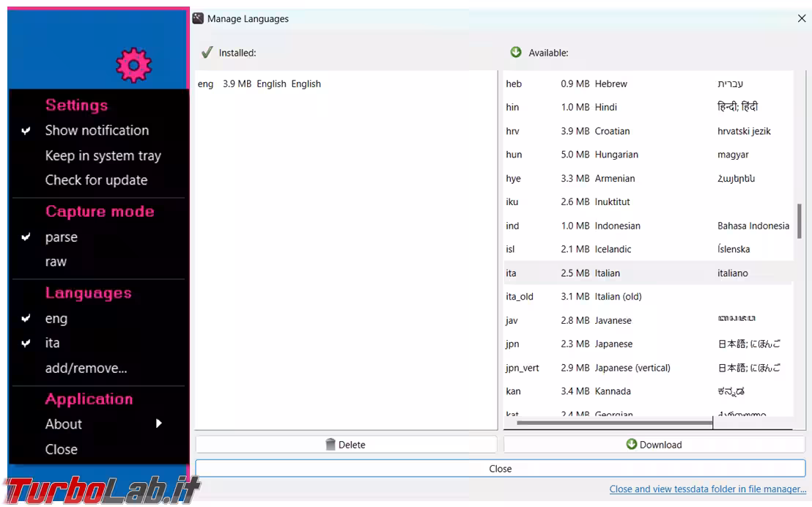812x507 pixels.
Task: Choose Check for update
Action: tap(96, 180)
